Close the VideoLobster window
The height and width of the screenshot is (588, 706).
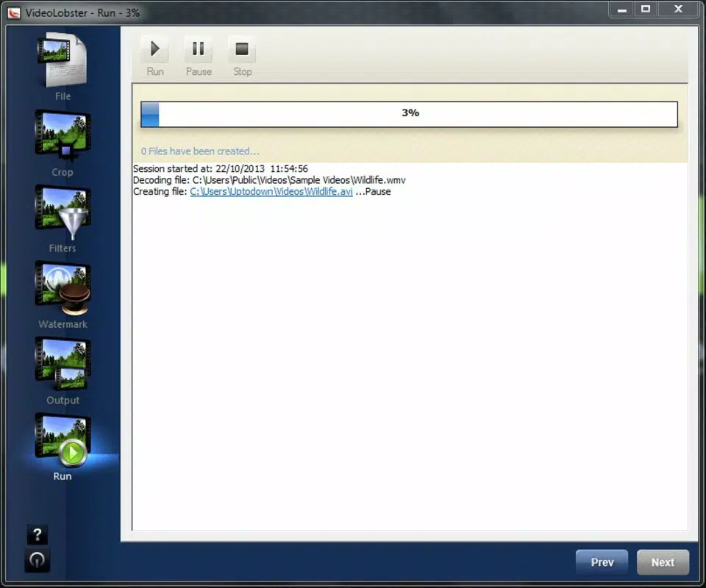[x=678, y=9]
